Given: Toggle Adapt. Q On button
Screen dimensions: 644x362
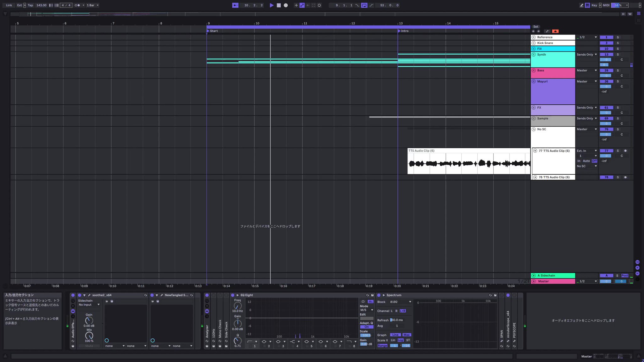Looking at the screenshot, I should click(367, 327).
